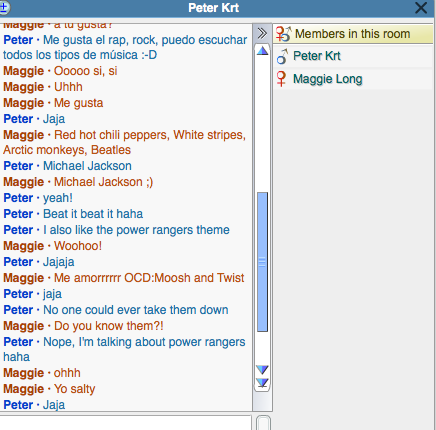Close the Peter Krt chat window

point(421,8)
